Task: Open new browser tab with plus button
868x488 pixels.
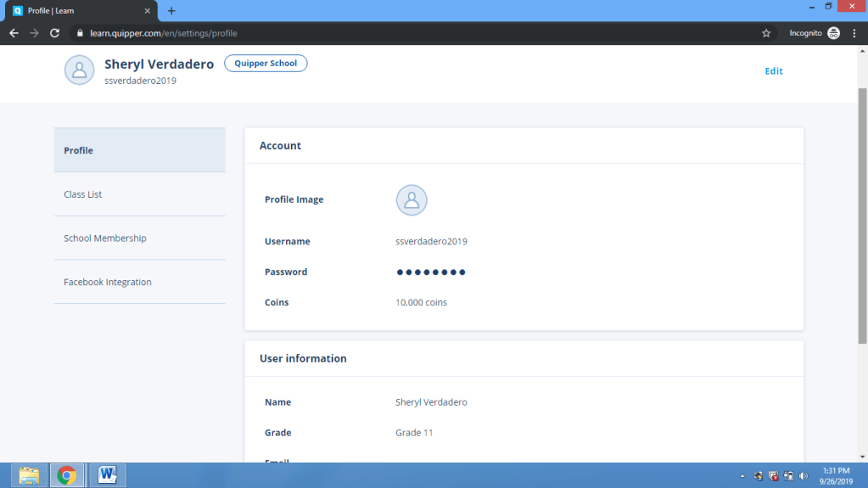Action: click(x=171, y=11)
